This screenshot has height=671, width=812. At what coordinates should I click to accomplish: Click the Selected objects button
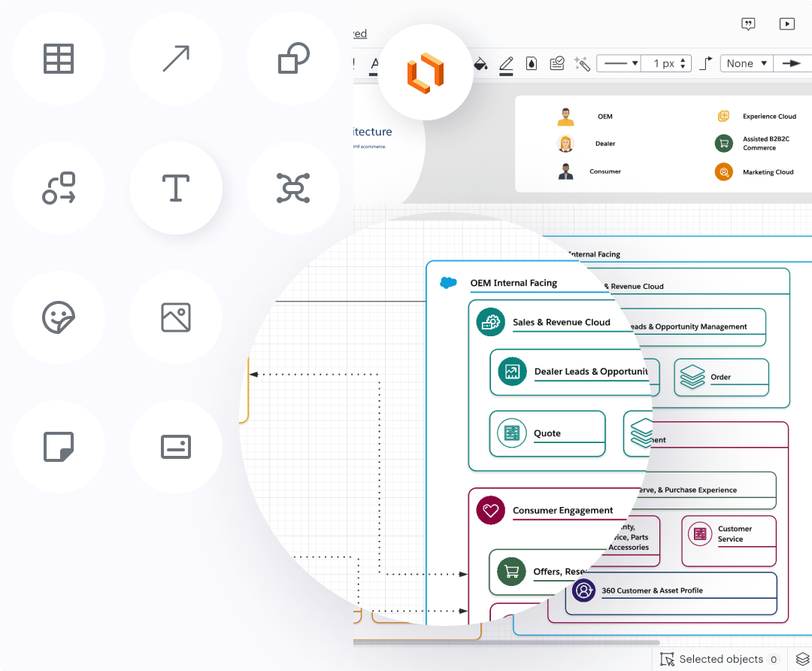pyautogui.click(x=720, y=660)
